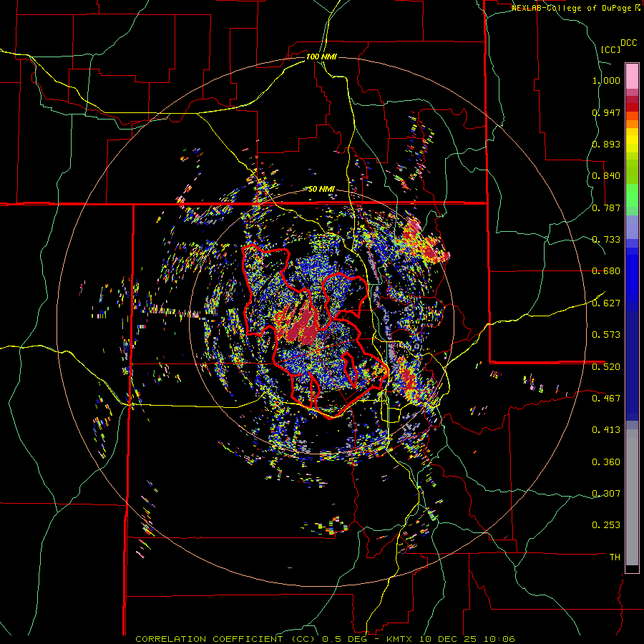Pick the gray band in the color scale
The height and width of the screenshot is (644, 644).
click(x=632, y=497)
